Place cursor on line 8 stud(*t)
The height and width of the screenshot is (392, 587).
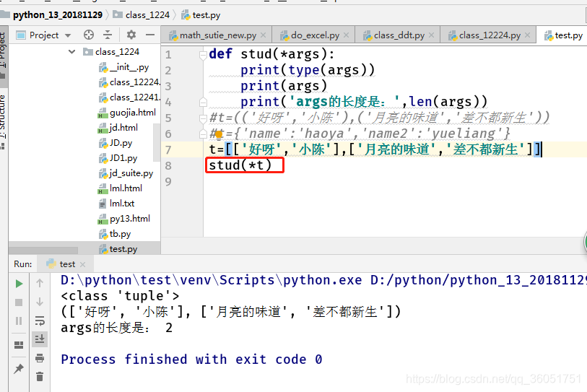(240, 165)
